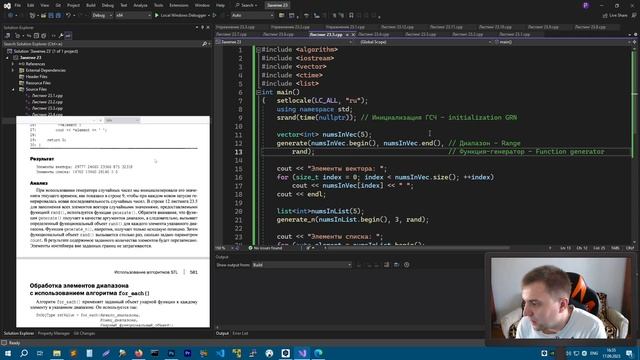The image size is (640, 360).
Task: Open the Edit menu
Action: 31,5
